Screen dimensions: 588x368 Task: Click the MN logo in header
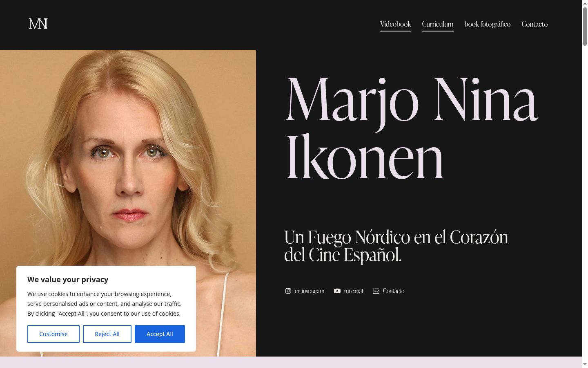tap(38, 24)
